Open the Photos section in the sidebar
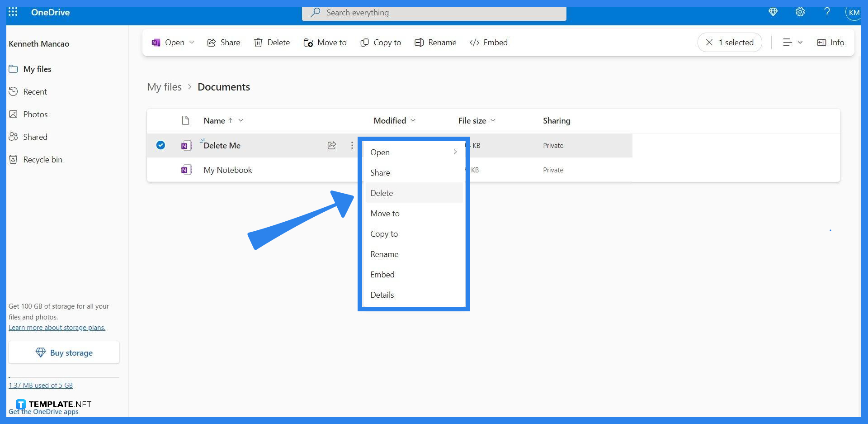 pos(36,114)
